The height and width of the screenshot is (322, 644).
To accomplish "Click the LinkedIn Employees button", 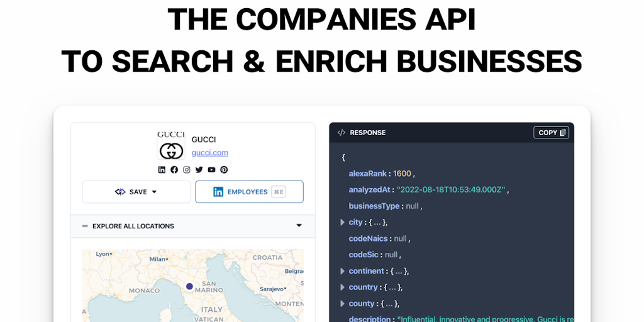I will click(x=249, y=192).
